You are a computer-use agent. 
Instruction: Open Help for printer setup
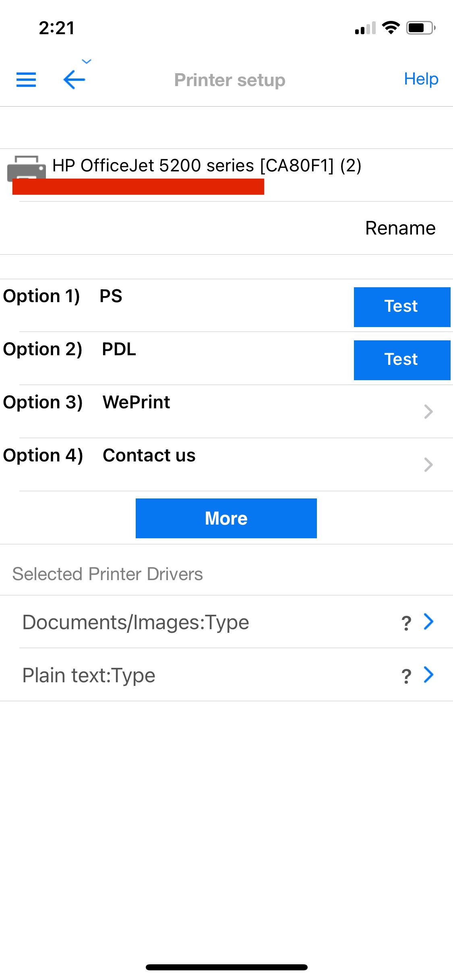tap(421, 79)
